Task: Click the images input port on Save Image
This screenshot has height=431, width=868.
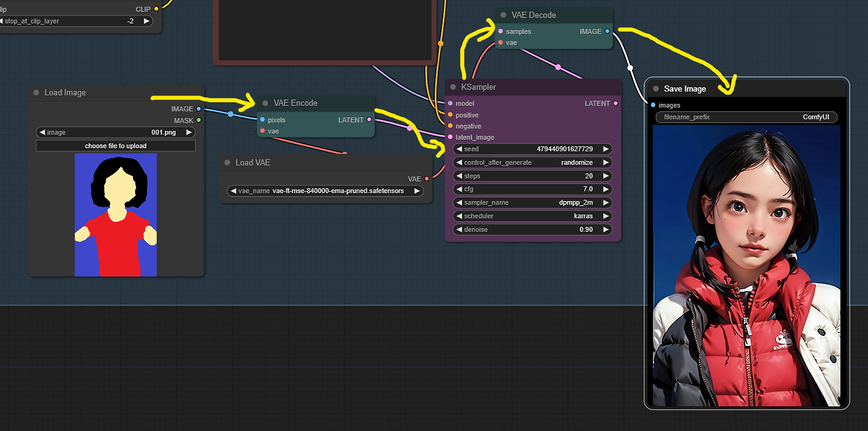Action: pyautogui.click(x=653, y=105)
